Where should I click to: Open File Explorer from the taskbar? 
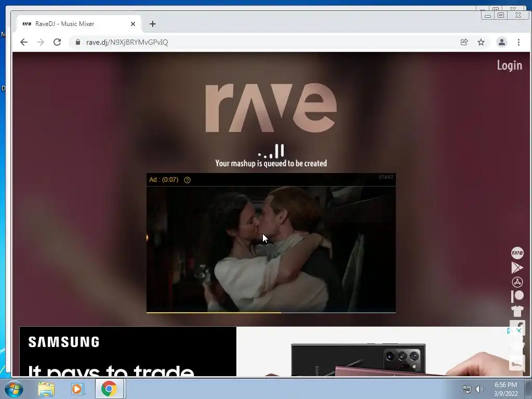tap(46, 389)
